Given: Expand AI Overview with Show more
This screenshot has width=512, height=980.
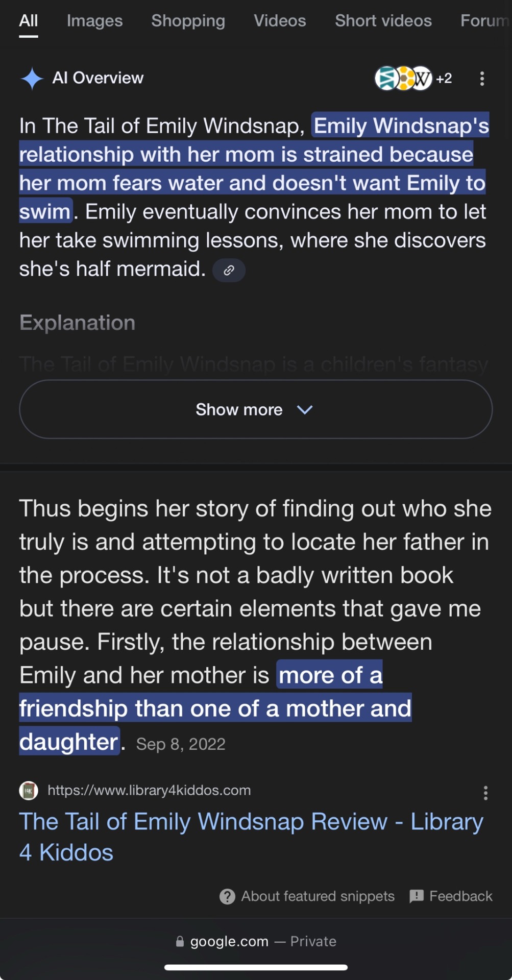Looking at the screenshot, I should pyautogui.click(x=239, y=409).
